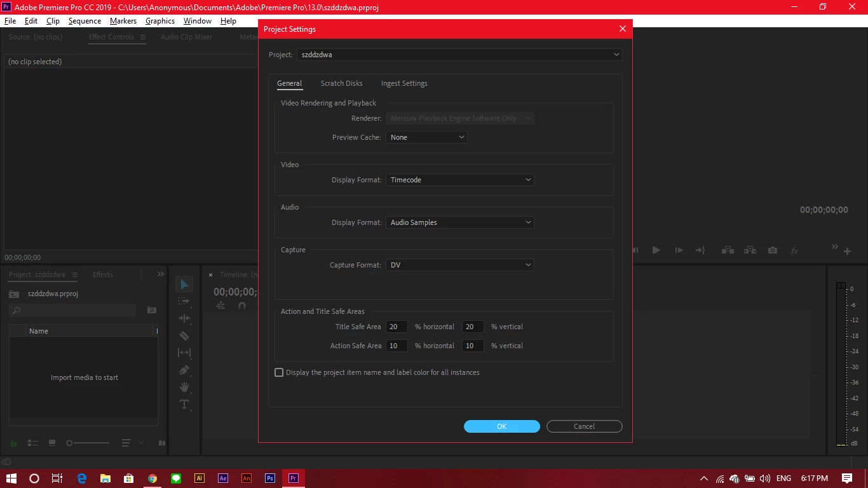868x488 pixels.
Task: Select the Pen tool
Action: (x=184, y=370)
